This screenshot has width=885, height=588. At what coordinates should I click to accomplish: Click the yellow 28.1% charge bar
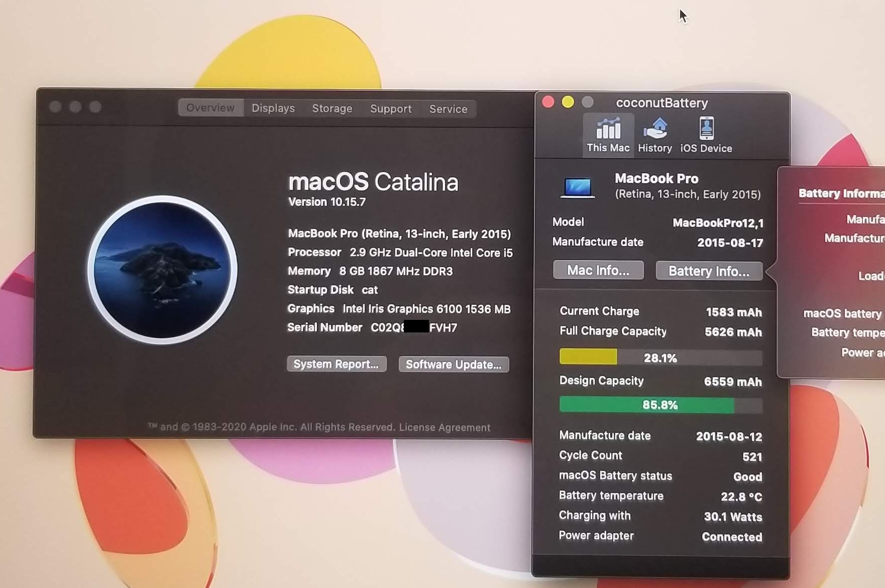660,358
